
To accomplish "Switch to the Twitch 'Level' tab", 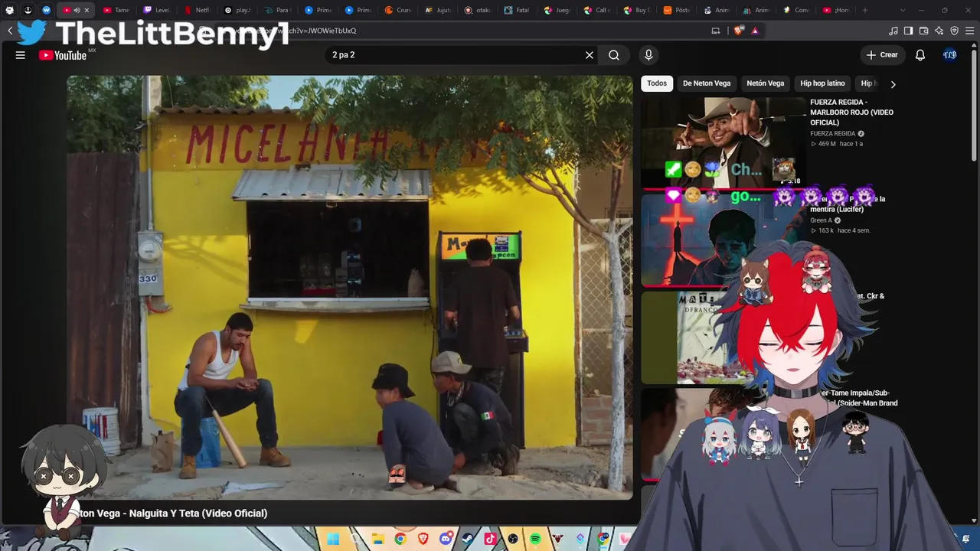I will click(x=156, y=10).
